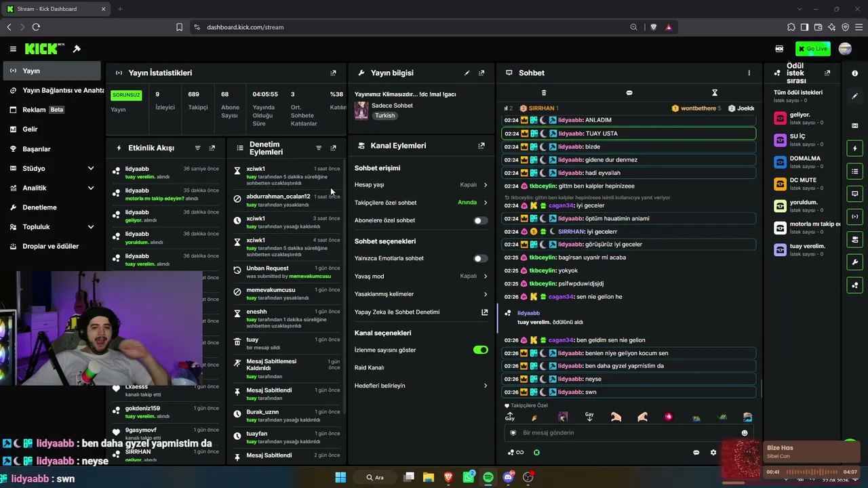This screenshot has width=868, height=488.
Task: Open Droplar ve ödüller page
Action: pos(52,246)
